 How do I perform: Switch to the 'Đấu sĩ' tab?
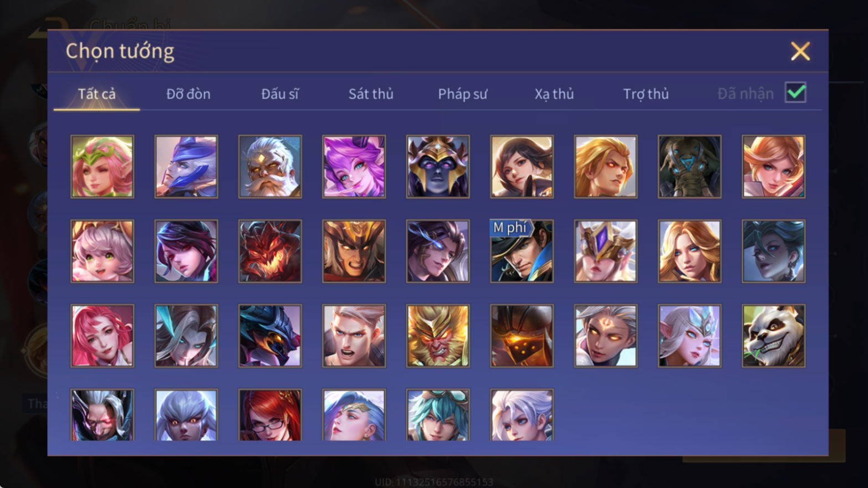(280, 94)
